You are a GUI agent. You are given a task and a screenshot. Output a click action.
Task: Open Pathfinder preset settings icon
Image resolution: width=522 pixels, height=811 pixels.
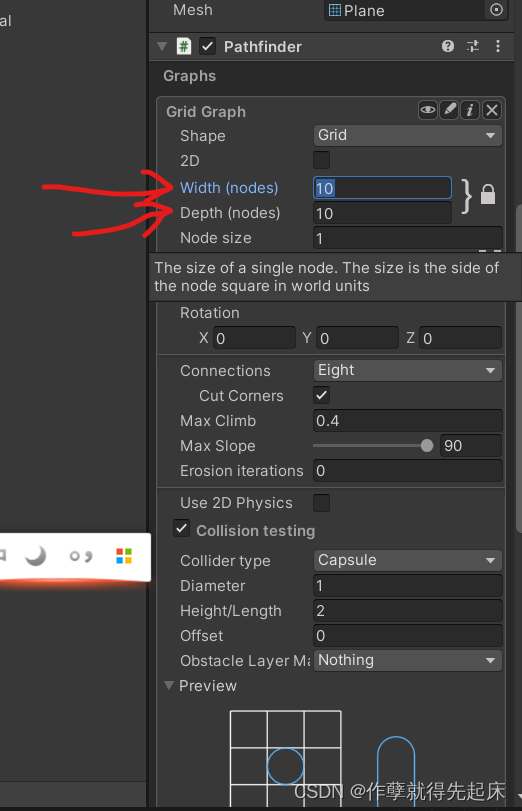473,47
